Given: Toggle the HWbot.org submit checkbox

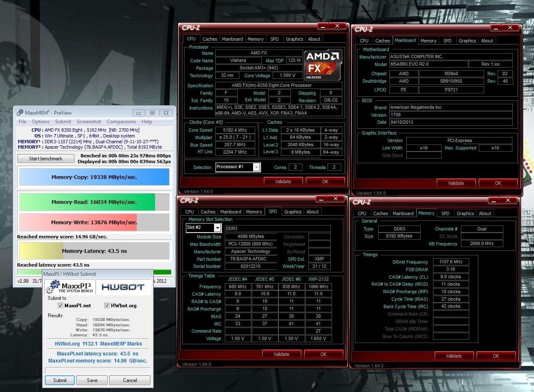Looking at the screenshot, I should point(107,306).
